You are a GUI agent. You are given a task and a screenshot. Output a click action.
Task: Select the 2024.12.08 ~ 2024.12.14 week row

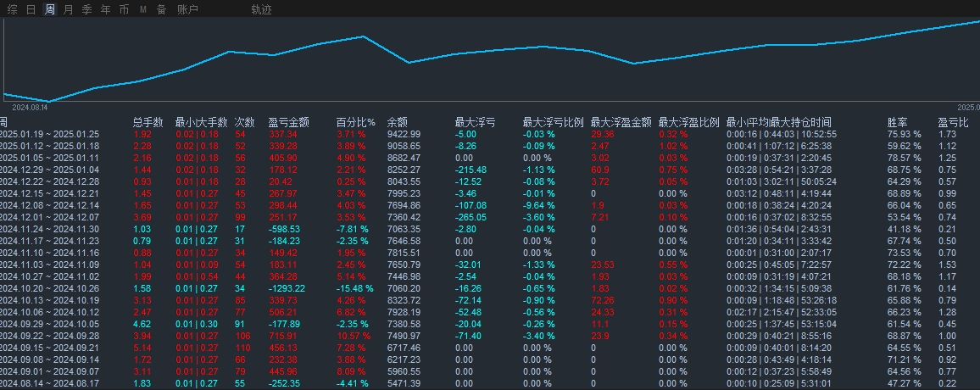click(490, 205)
